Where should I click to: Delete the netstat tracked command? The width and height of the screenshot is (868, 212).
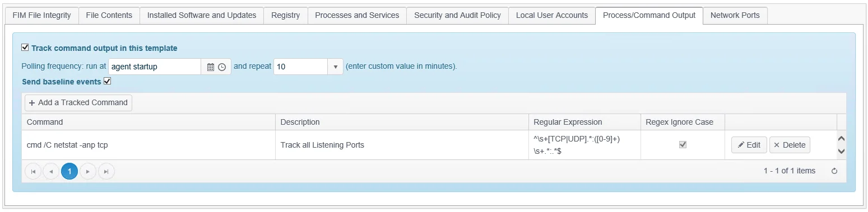(790, 145)
